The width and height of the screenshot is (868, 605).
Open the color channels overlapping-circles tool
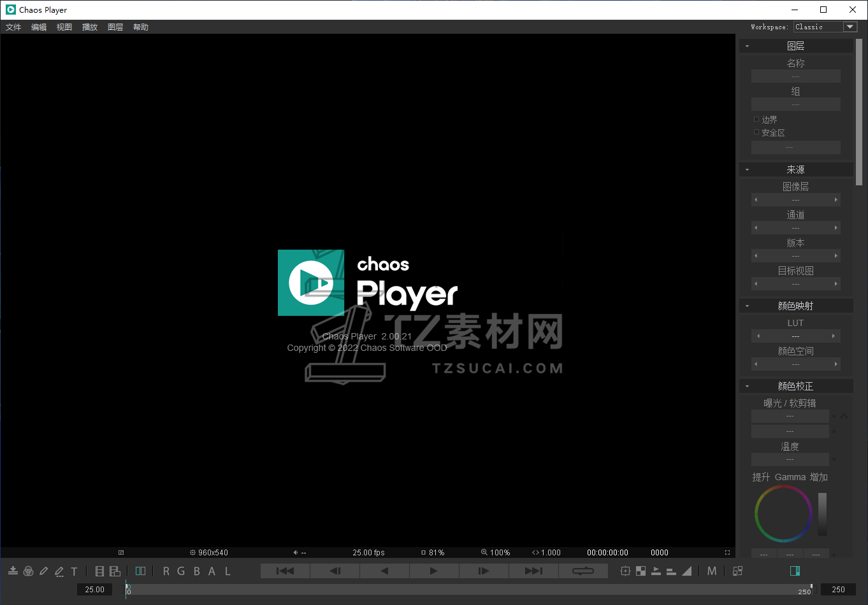(28, 571)
